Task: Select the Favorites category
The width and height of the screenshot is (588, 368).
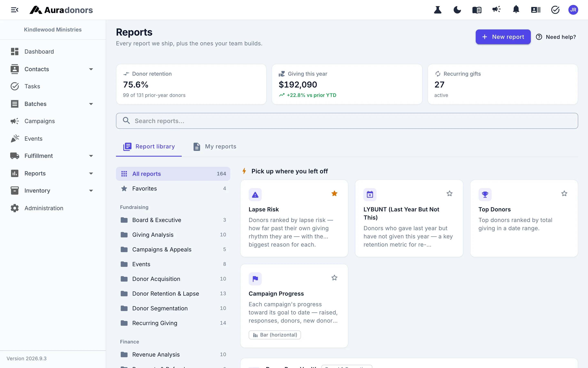Action: [173, 189]
